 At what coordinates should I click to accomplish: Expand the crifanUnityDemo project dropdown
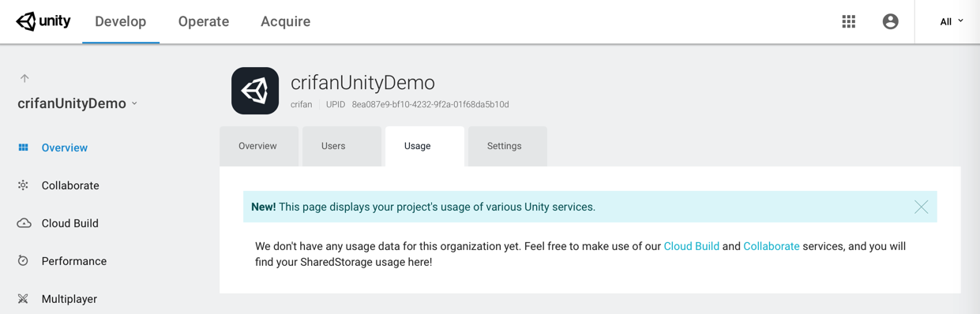134,103
